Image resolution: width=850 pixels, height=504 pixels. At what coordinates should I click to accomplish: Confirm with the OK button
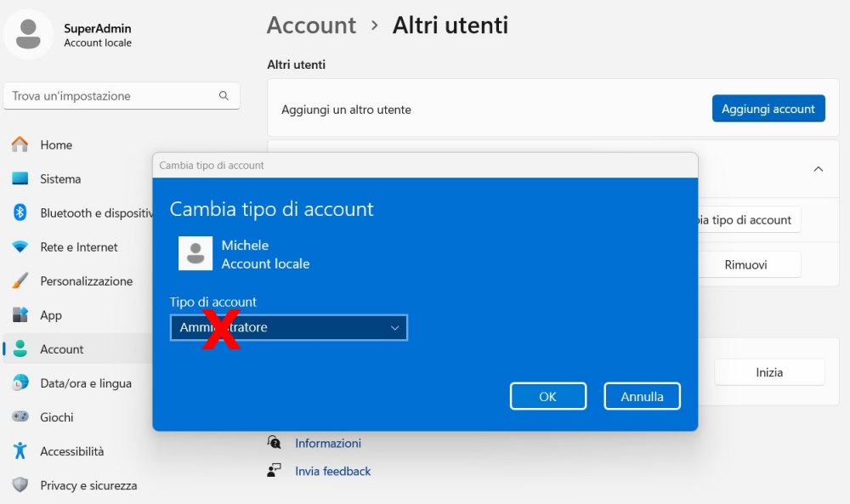[x=547, y=395]
